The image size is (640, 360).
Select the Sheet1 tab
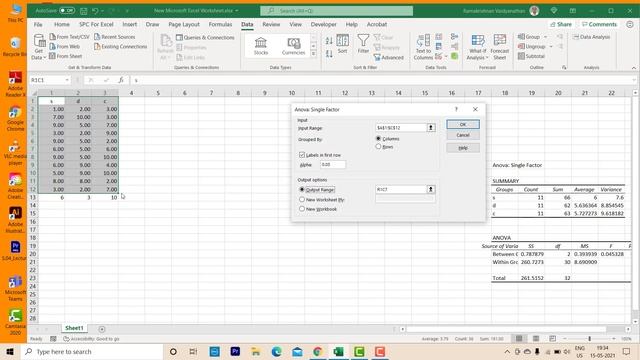[x=74, y=328]
